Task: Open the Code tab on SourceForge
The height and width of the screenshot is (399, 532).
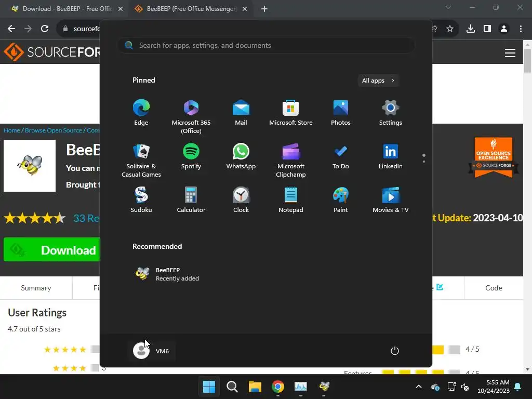Action: click(x=494, y=288)
